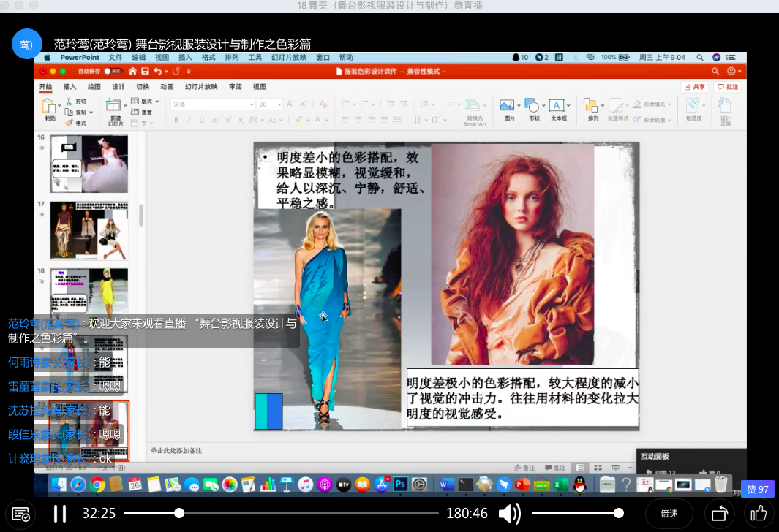Pause the live stream playback
This screenshot has height=532, width=779.
point(60,514)
